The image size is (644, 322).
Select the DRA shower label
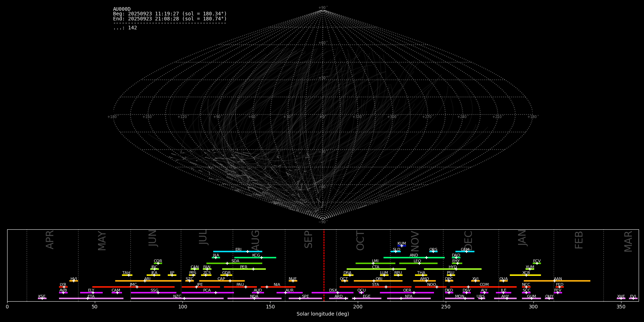click(347, 273)
